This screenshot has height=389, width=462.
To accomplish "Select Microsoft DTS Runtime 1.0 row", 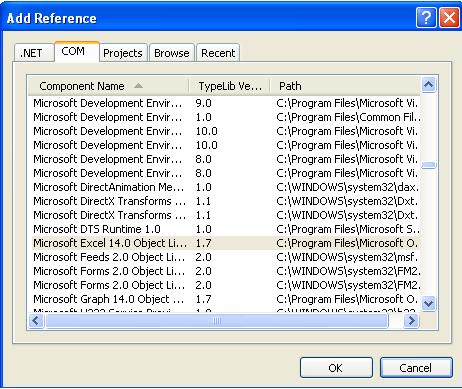I will 226,229.
